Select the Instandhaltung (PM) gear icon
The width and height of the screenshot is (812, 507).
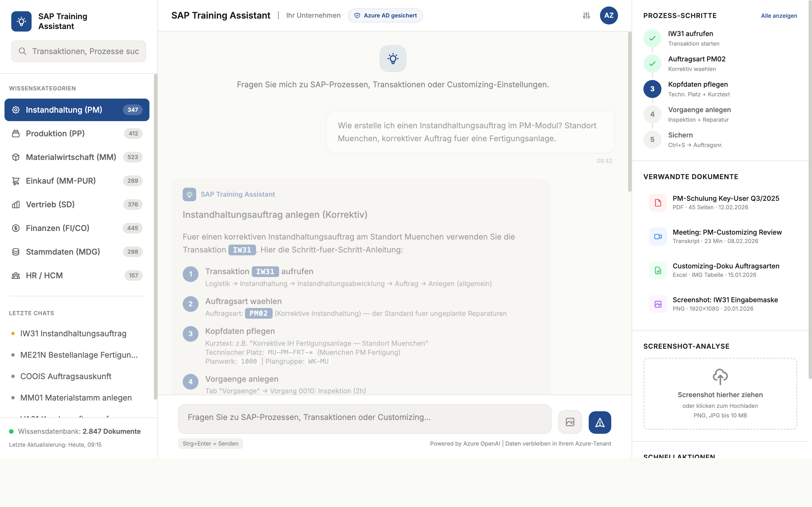point(16,110)
